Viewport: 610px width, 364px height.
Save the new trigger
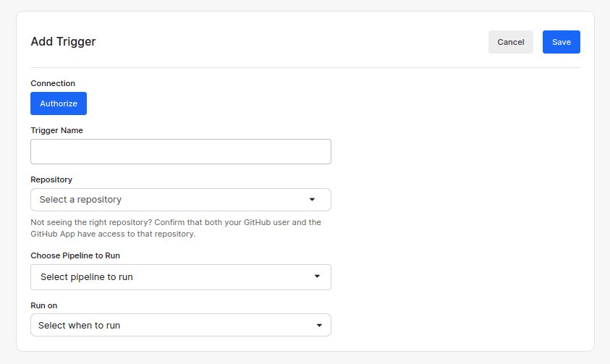561,42
